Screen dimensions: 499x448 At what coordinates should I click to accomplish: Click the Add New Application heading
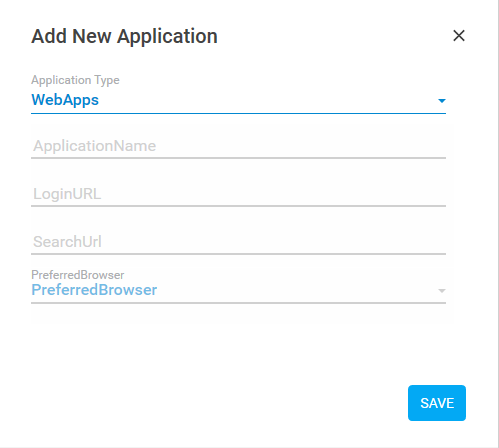pos(124,36)
